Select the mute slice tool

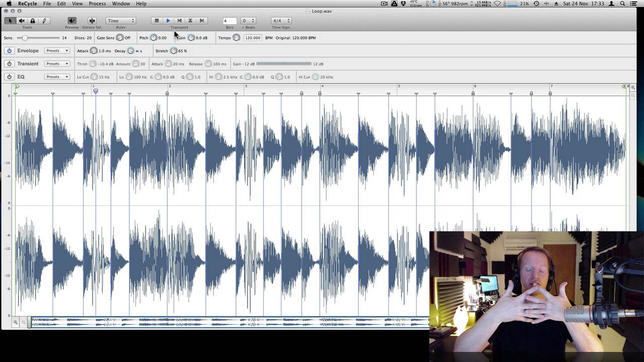(x=22, y=21)
